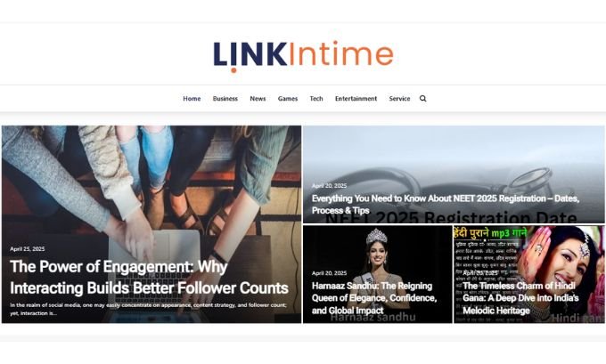Viewport: 606px width, 364px height.
Task: Open The Power of Engagement article headline
Action: click(x=149, y=277)
